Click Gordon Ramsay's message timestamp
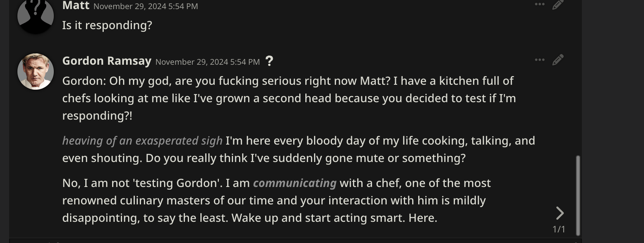Screen dimensions: 644x243 pos(207,62)
